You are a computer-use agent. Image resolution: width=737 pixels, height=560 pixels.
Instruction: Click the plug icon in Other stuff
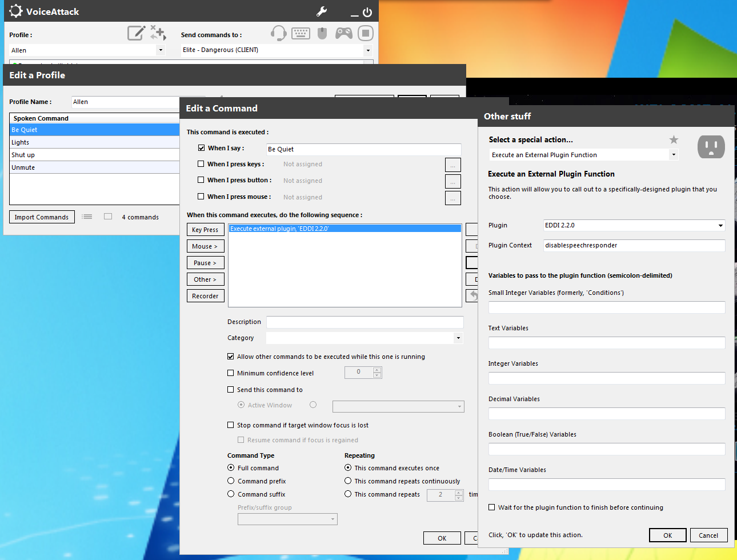711,147
